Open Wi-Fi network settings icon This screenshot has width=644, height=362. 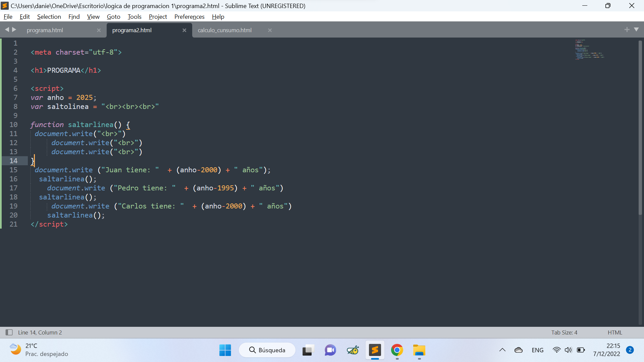556,350
